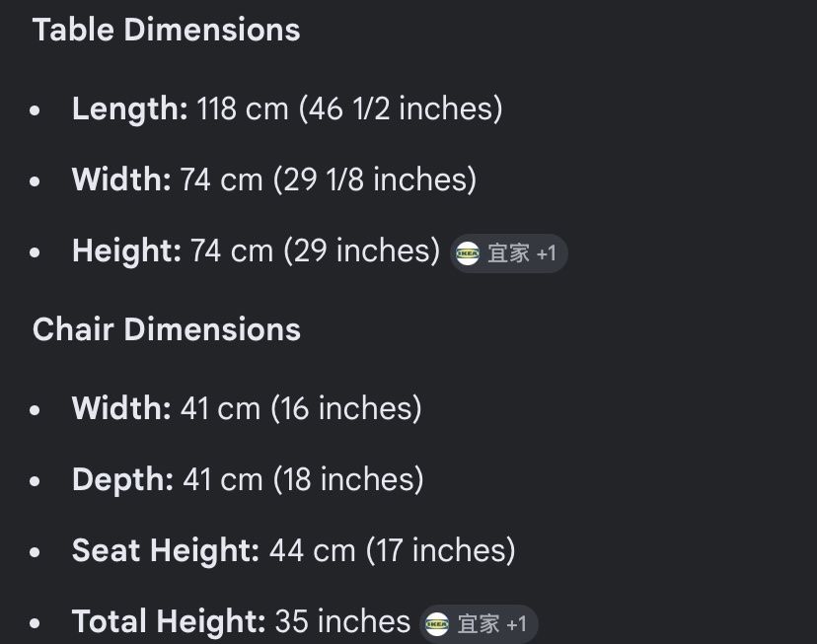This screenshot has width=817, height=644.
Task: Click the bold Length label
Action: (129, 108)
